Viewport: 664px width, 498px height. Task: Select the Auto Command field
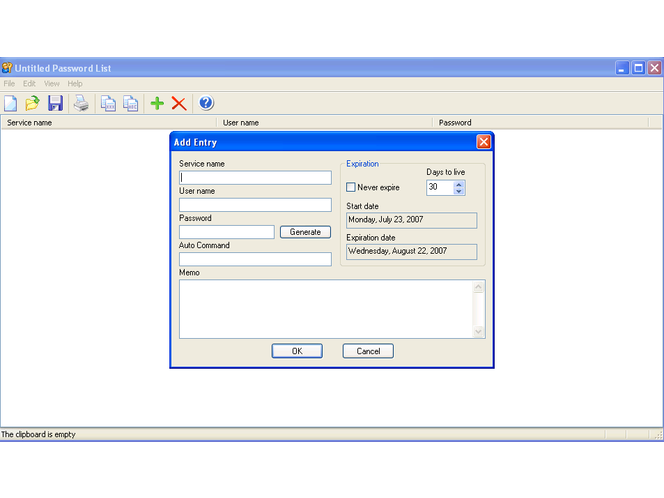(255, 259)
